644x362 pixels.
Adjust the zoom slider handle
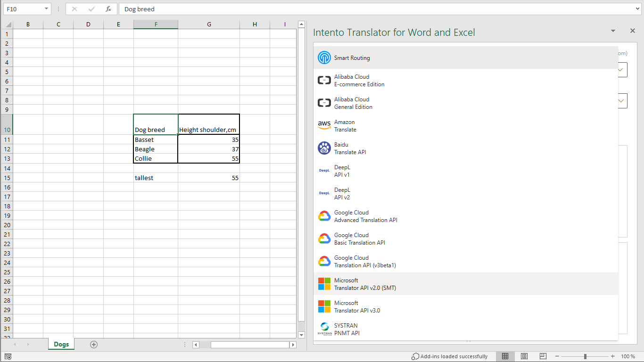point(585,356)
